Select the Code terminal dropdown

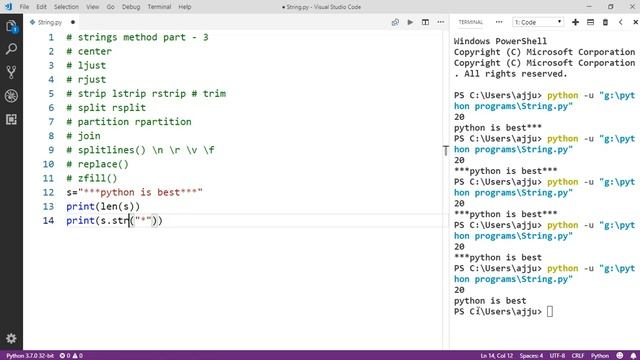(538, 22)
